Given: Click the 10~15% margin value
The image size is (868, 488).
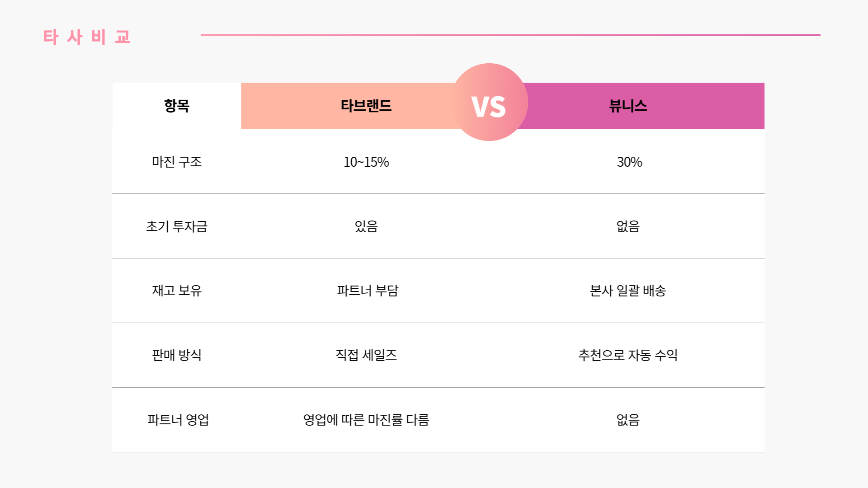Looking at the screenshot, I should pos(366,162).
